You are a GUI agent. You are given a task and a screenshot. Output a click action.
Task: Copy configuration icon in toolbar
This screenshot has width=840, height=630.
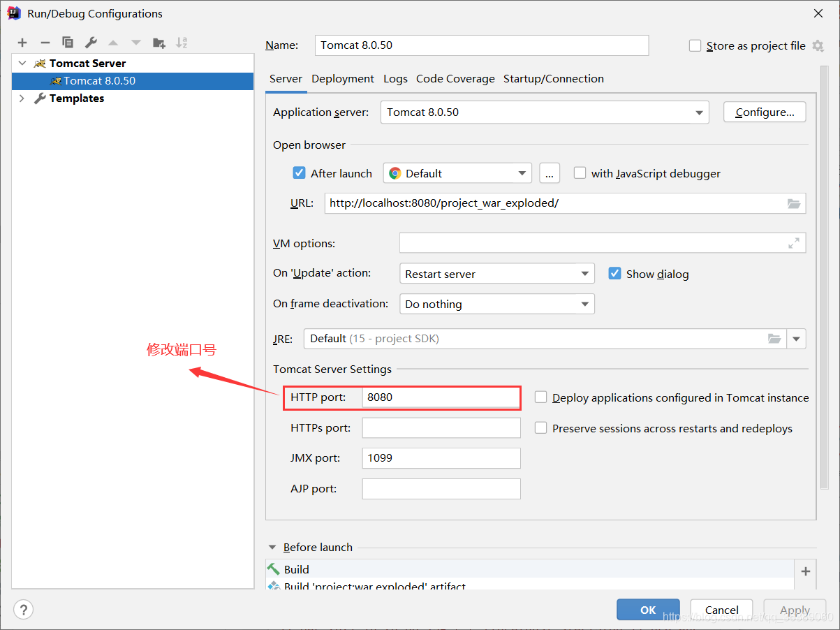pos(68,43)
